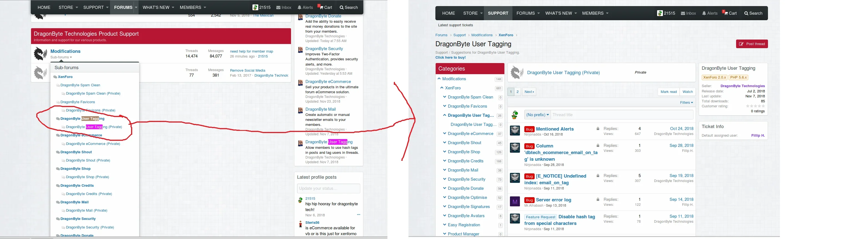Image resolution: width=868 pixels, height=239 pixels.
Task: Open the Click here to buy! link
Action: [450, 58]
